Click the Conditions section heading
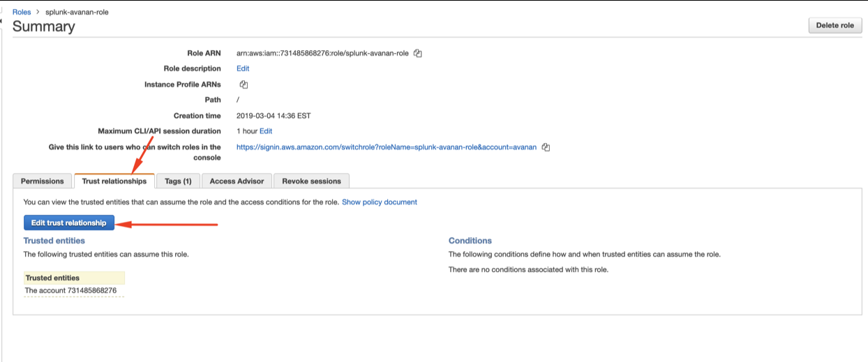 tap(470, 241)
